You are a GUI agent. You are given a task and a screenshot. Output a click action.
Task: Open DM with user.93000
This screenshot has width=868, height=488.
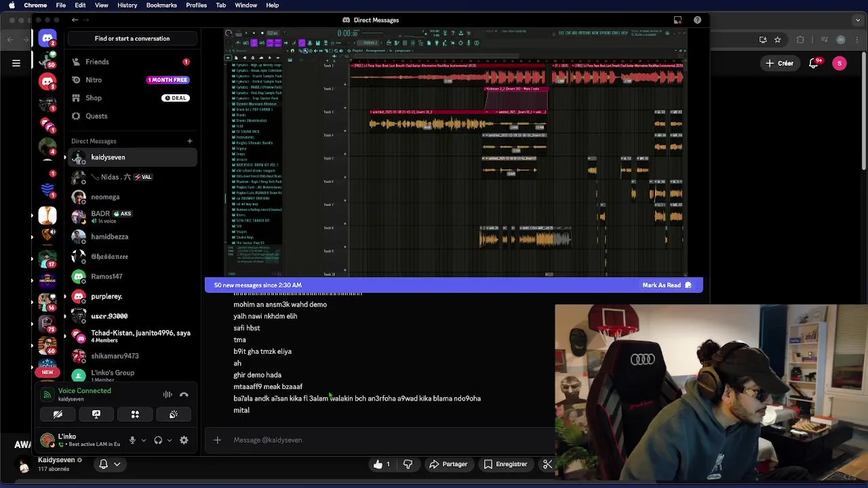point(132,316)
